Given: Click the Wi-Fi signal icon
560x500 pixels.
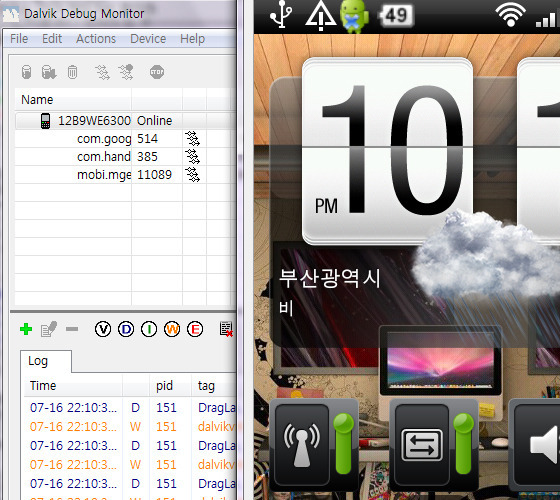Looking at the screenshot, I should click(511, 15).
